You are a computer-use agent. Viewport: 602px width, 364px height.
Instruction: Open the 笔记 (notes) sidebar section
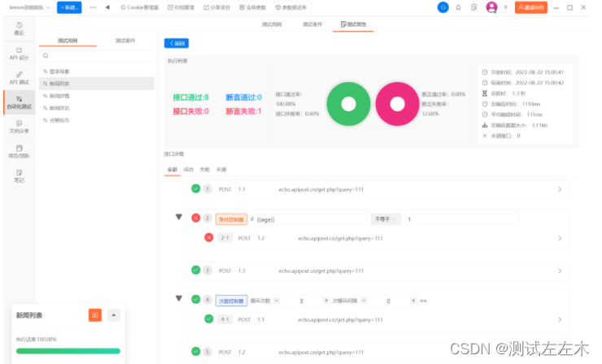(19, 176)
